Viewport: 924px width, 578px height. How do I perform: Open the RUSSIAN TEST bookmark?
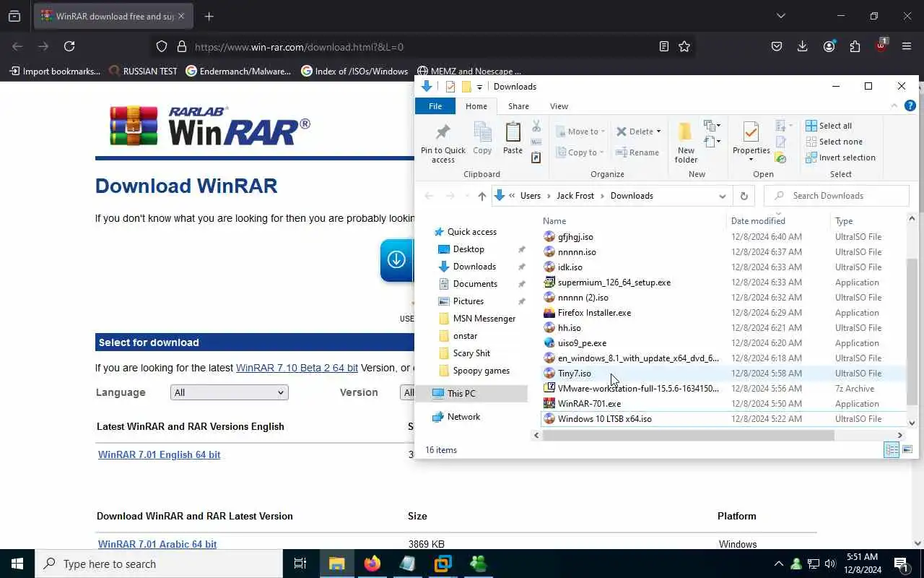point(143,71)
